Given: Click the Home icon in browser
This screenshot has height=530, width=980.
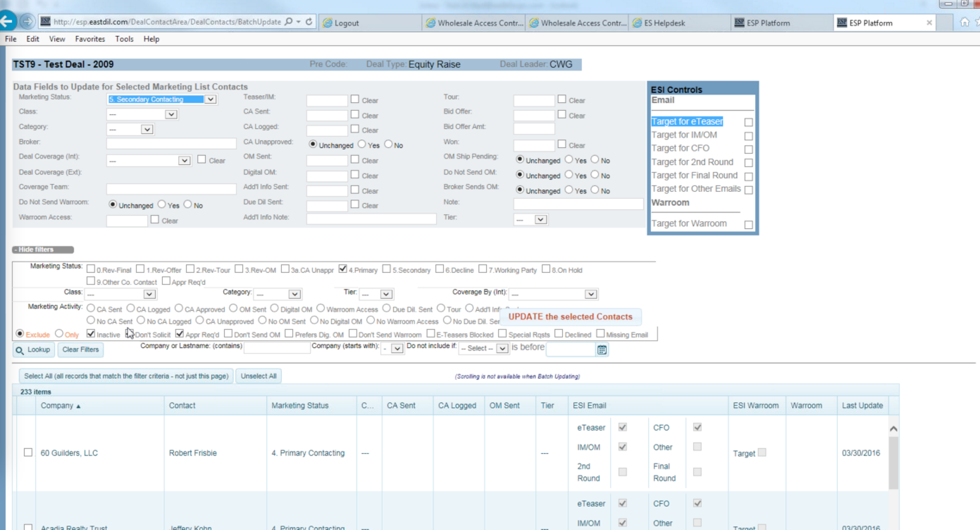Looking at the screenshot, I should point(964,22).
